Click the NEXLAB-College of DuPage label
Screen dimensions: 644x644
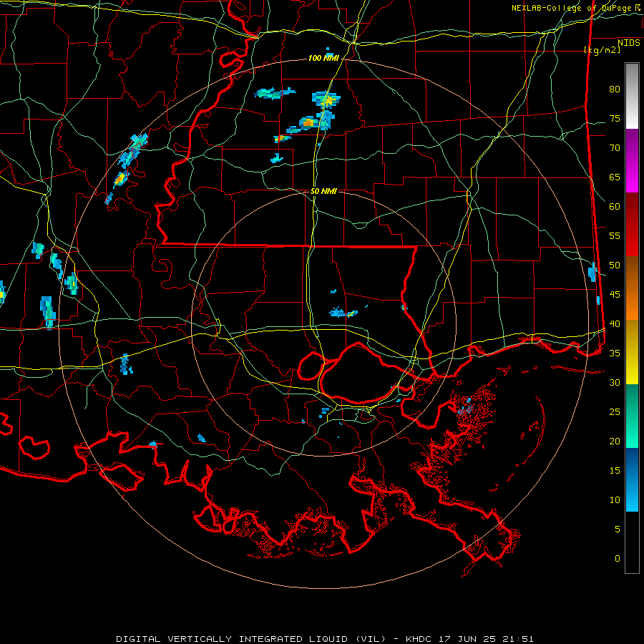(577, 8)
